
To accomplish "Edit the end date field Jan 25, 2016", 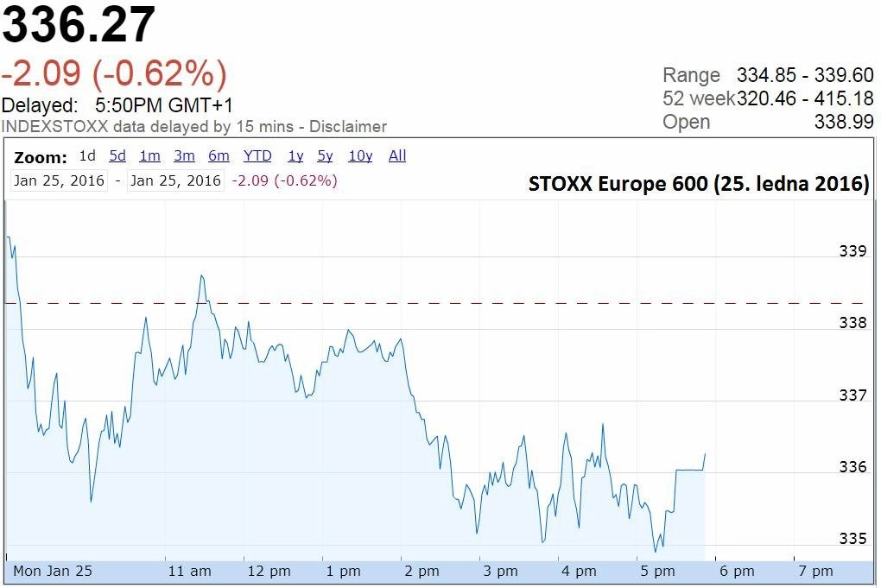I will 175,180.
